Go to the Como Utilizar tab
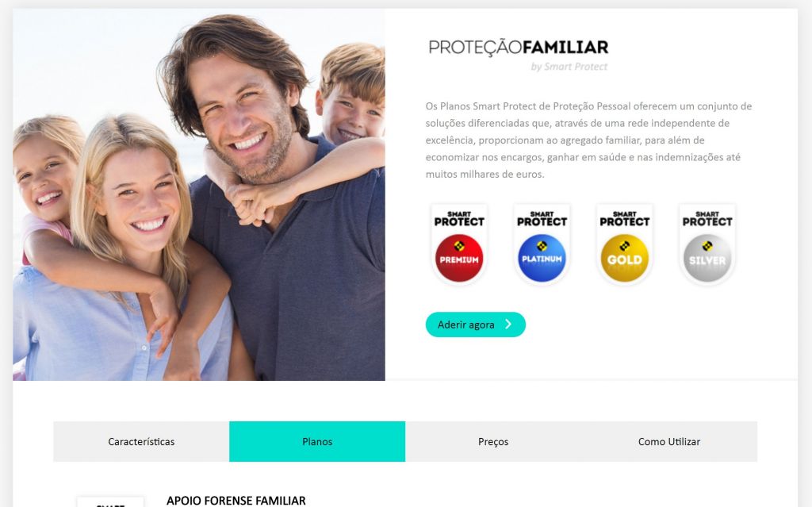The height and width of the screenshot is (507, 812). click(x=669, y=441)
